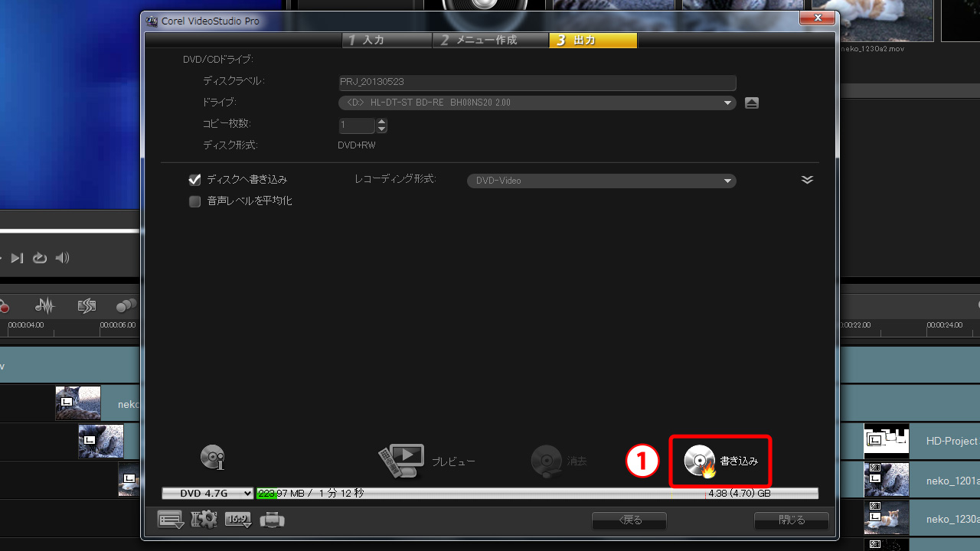Open the settings list icon at bottom-left
Viewport: 980px width, 551px height.
pos(170,520)
